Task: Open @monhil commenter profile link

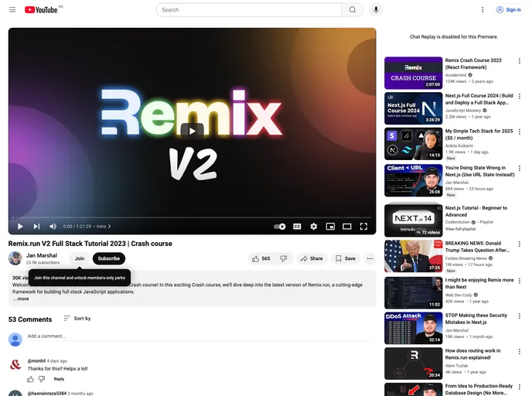Action: (36, 360)
